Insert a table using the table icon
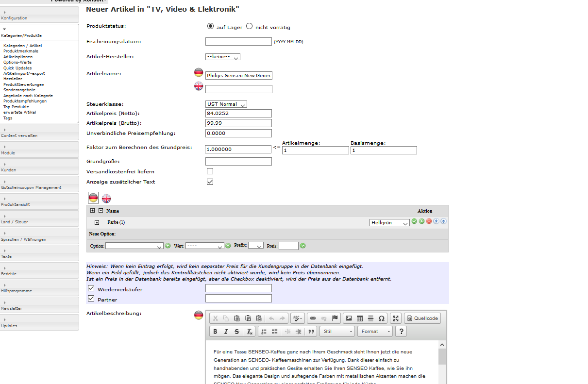 (359, 318)
